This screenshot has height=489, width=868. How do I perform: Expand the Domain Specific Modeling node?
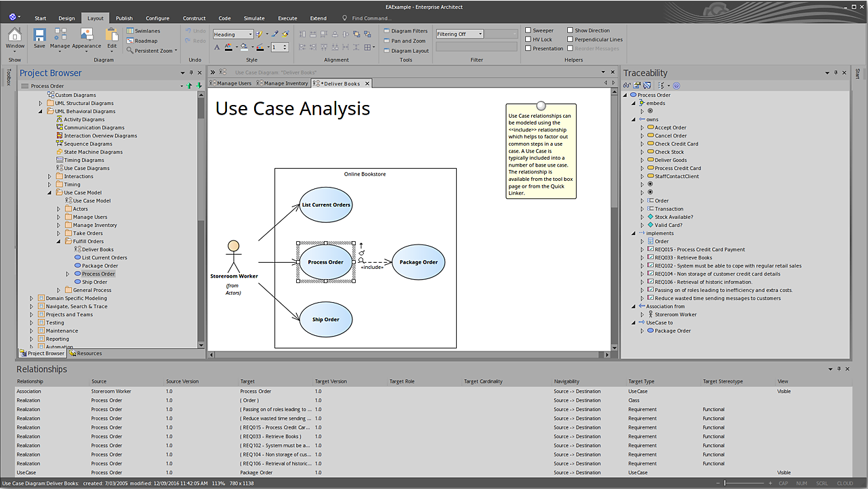(31, 298)
